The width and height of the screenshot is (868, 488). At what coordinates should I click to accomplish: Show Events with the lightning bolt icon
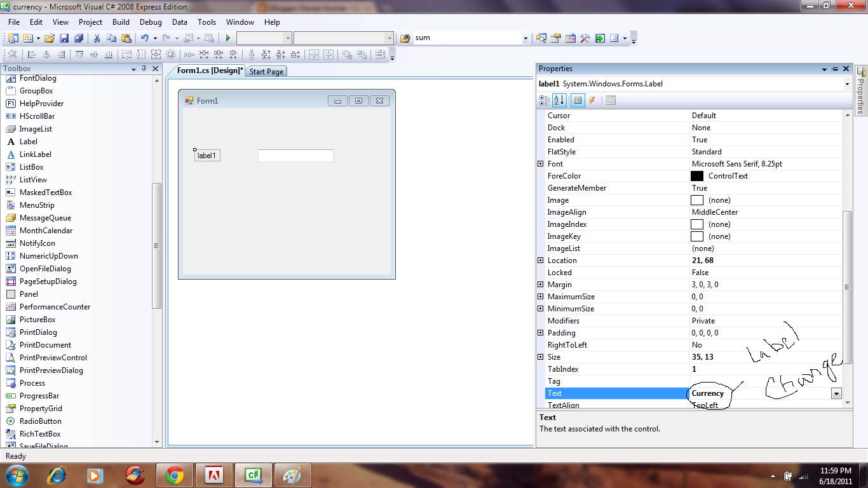pos(592,100)
